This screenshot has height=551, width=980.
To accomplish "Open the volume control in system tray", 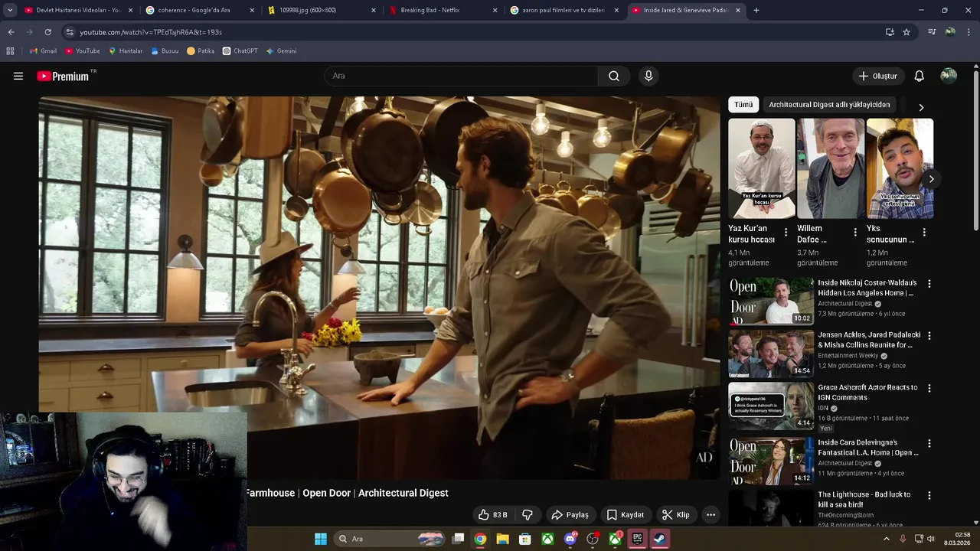I will pos(931,539).
